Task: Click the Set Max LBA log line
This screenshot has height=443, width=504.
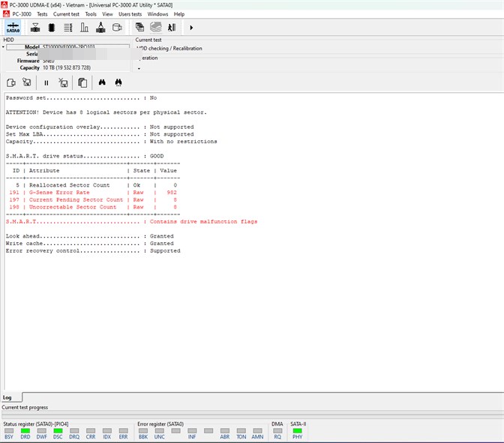Action: tap(100, 134)
